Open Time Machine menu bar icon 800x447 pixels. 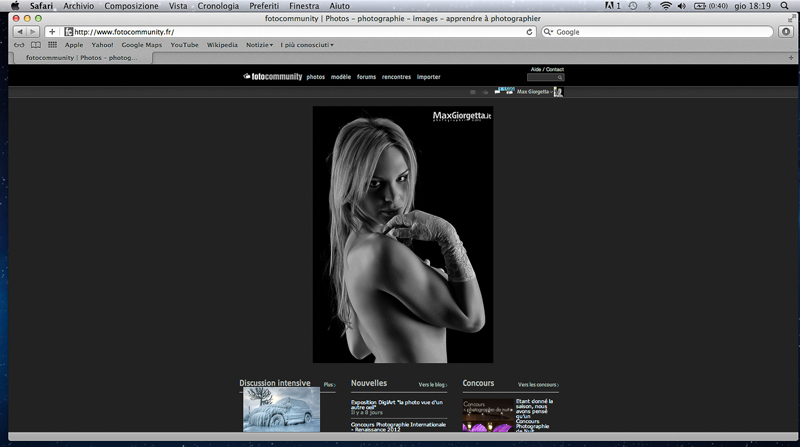click(633, 6)
